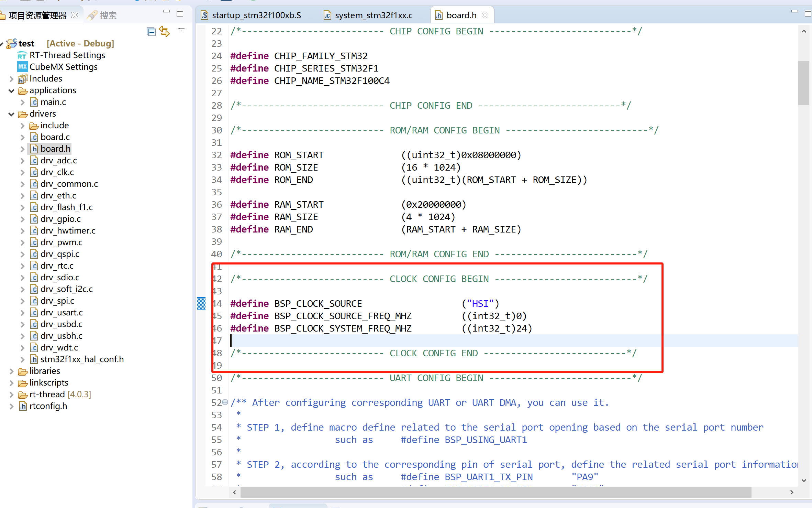Collapse the drivers folder

click(11, 114)
